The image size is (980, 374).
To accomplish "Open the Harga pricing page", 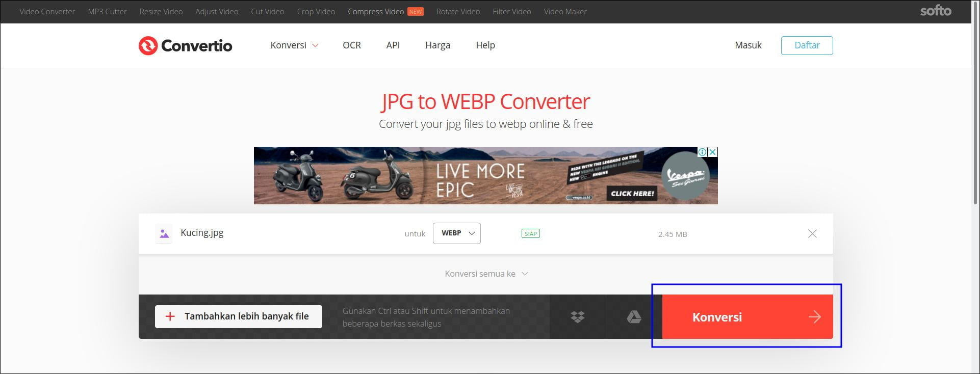I will pos(437,45).
